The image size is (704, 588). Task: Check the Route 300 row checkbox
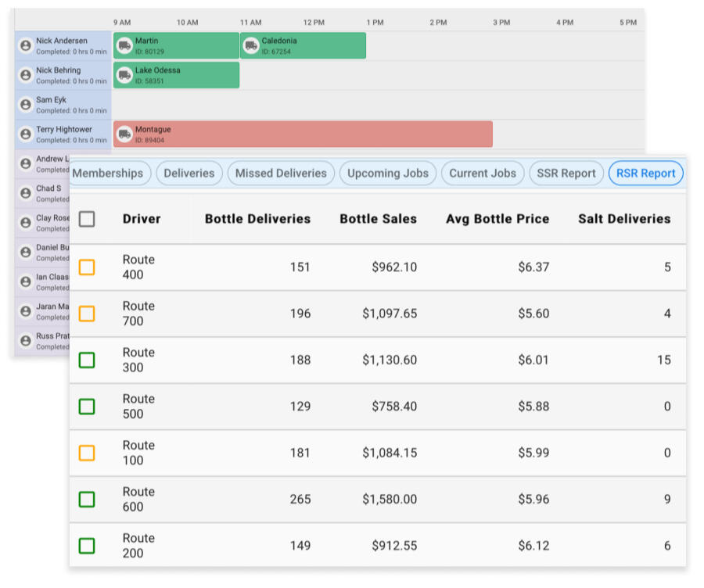click(87, 360)
